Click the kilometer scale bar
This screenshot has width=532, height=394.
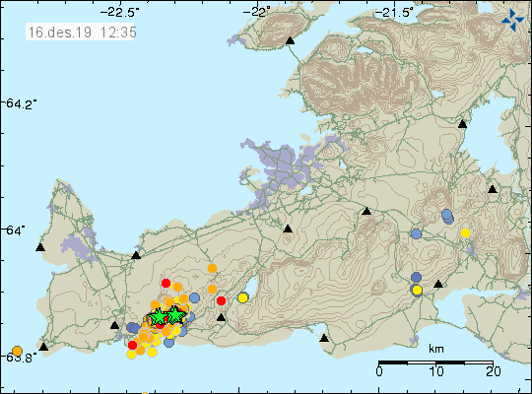[x=436, y=362]
